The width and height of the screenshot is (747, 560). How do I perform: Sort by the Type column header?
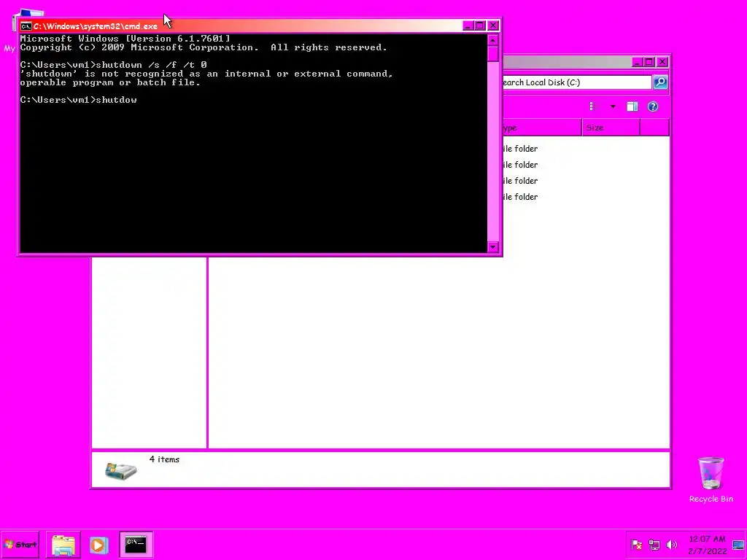click(542, 128)
